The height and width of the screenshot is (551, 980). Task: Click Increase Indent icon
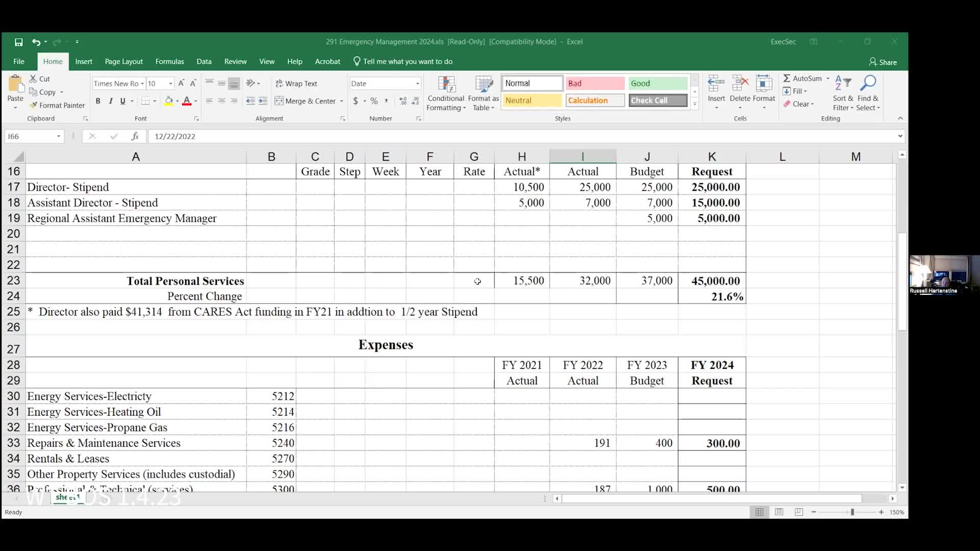click(262, 101)
